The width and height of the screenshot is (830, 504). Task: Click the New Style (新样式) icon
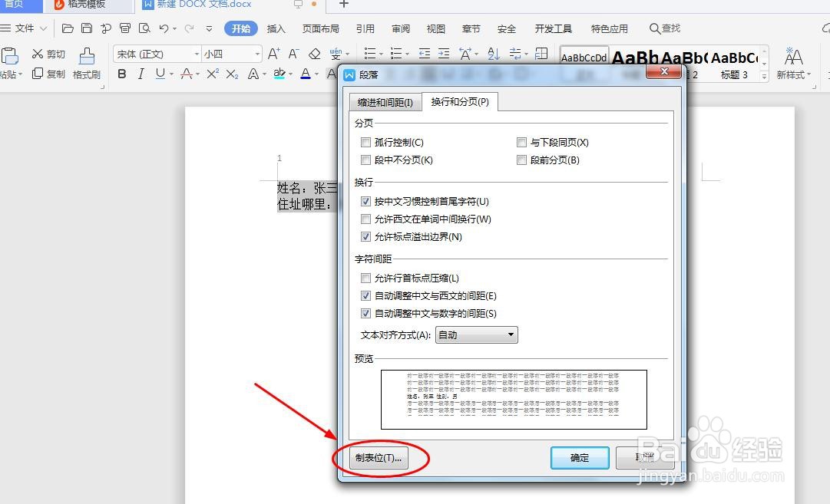pos(793,56)
